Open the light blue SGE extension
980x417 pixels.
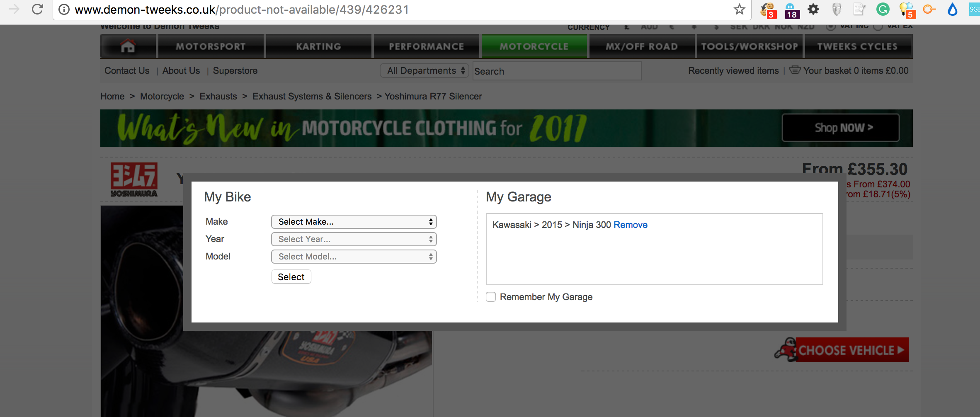(x=975, y=9)
